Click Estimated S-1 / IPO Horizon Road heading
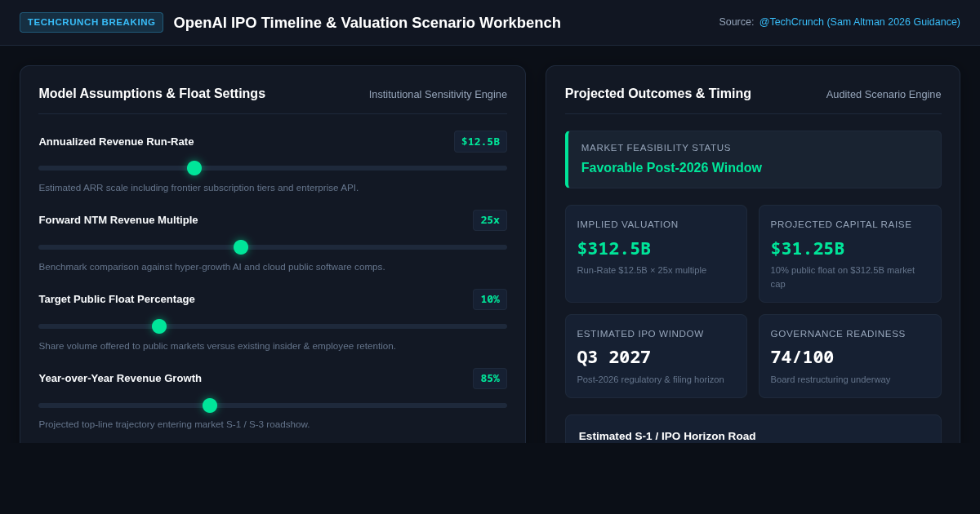Viewport: 980px width, 514px height. tap(667, 436)
